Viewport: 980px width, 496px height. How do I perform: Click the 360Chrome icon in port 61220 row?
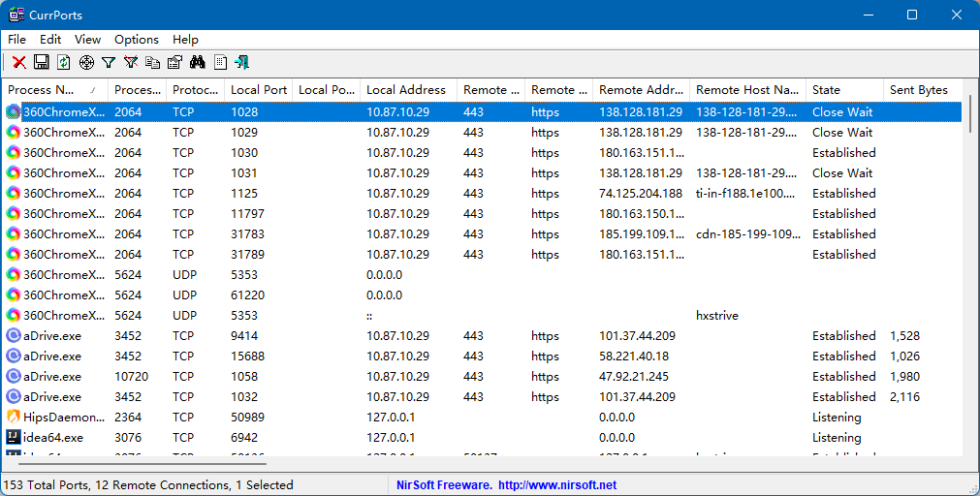(x=14, y=294)
